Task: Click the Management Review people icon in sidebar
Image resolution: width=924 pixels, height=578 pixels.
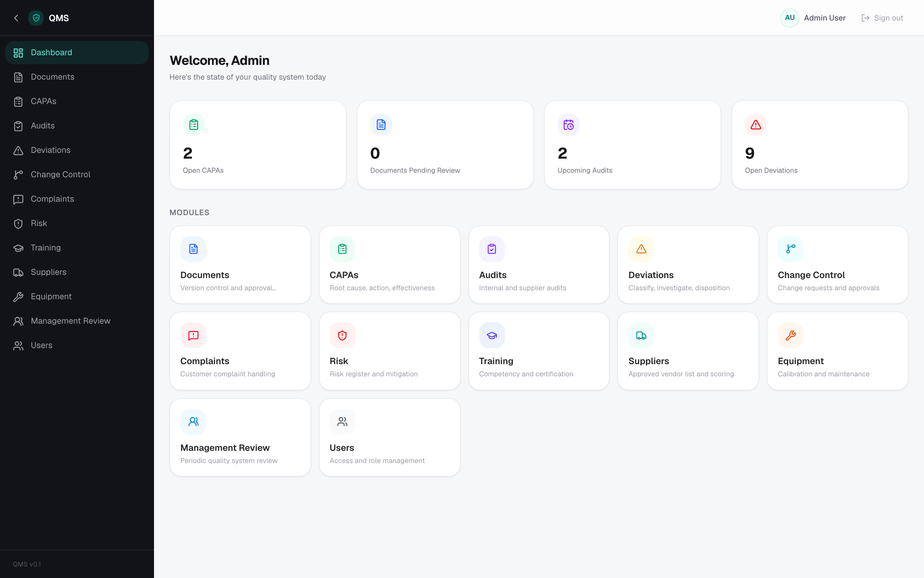Action: coord(18,321)
